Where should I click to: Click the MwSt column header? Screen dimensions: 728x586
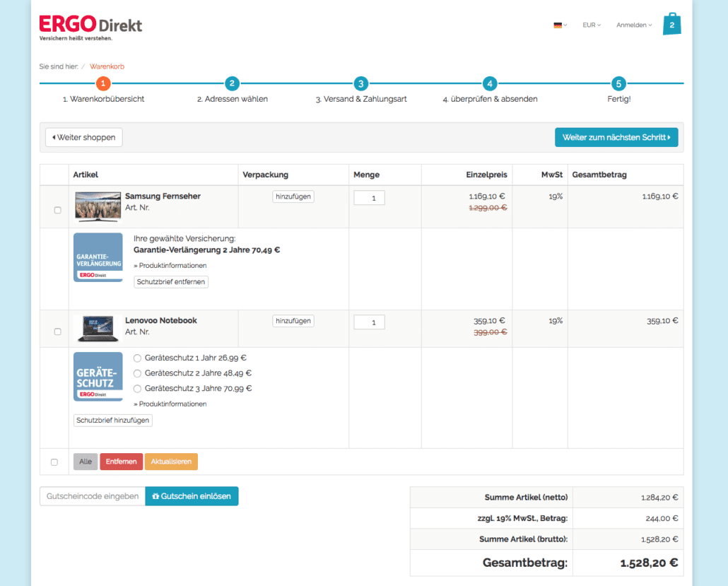tap(551, 175)
